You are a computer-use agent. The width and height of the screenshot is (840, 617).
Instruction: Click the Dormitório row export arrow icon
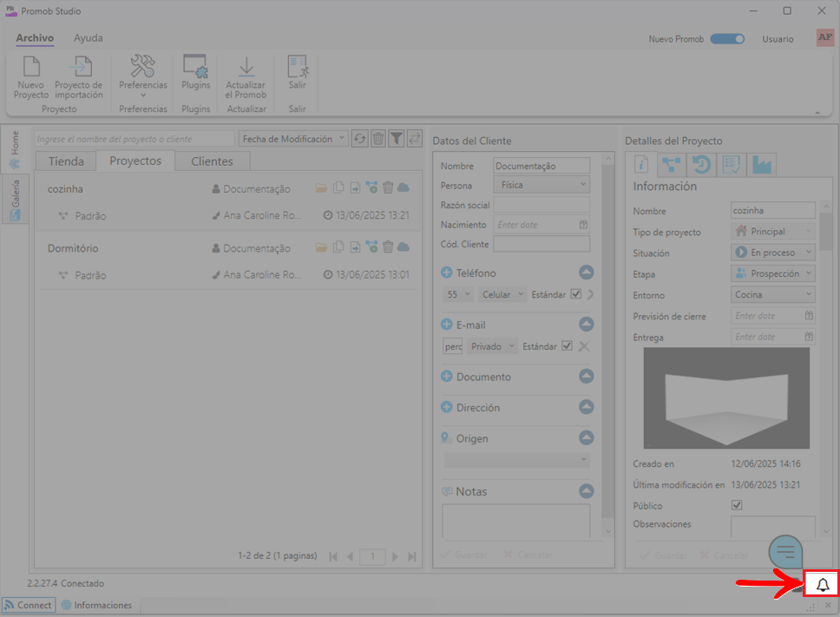pos(355,247)
